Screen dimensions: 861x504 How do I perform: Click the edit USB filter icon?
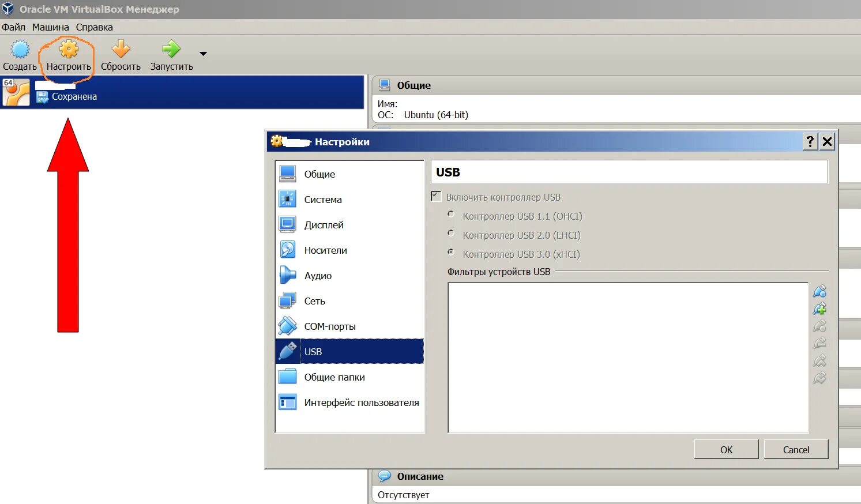coord(819,326)
